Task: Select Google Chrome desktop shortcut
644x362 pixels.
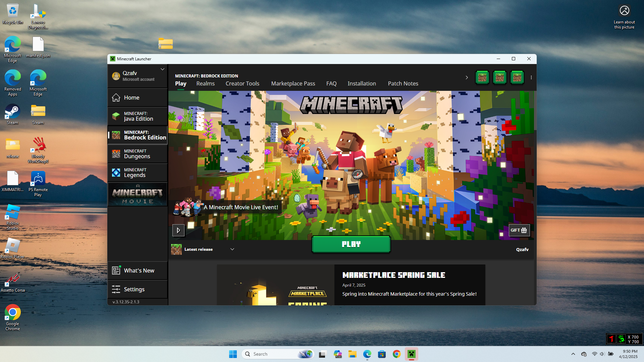Action: [x=13, y=318]
